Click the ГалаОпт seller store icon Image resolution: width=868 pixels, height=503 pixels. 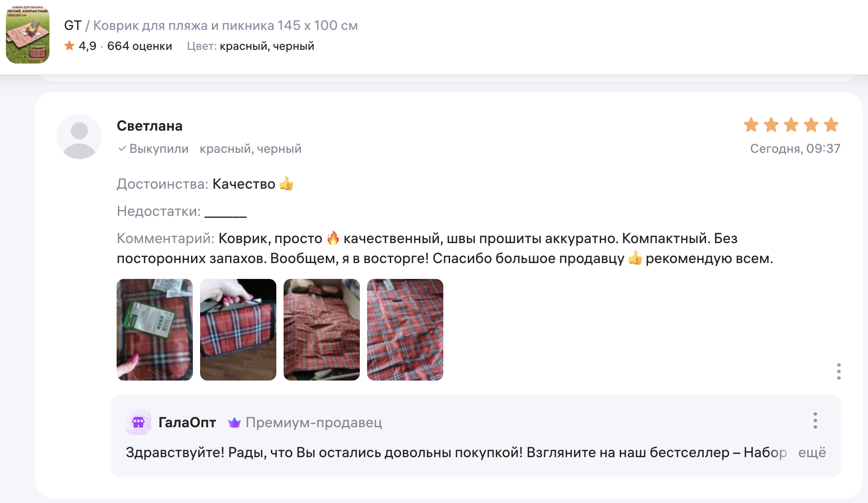(138, 422)
